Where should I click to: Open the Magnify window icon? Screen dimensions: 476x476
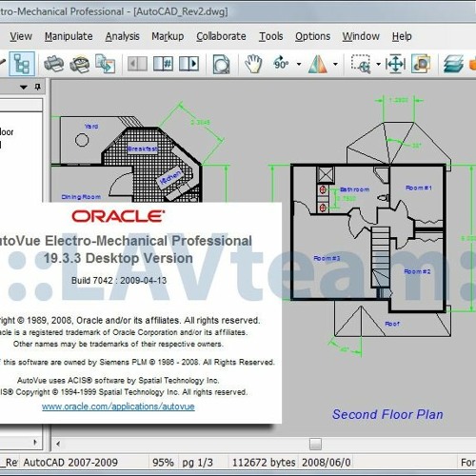[421, 64]
